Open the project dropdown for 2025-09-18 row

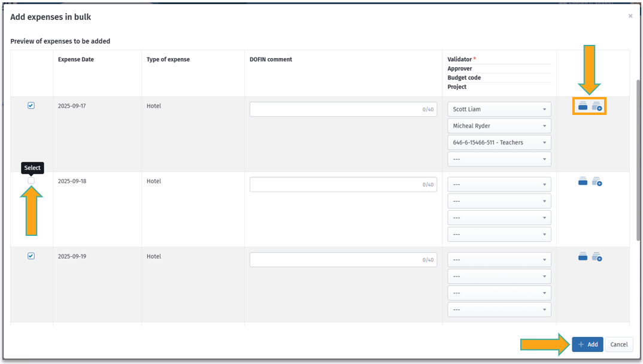point(499,235)
